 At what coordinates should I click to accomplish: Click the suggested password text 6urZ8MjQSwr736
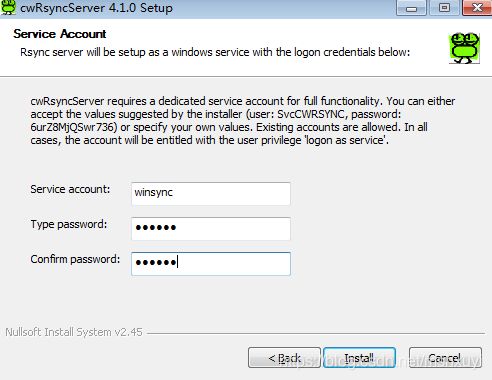(x=74, y=127)
